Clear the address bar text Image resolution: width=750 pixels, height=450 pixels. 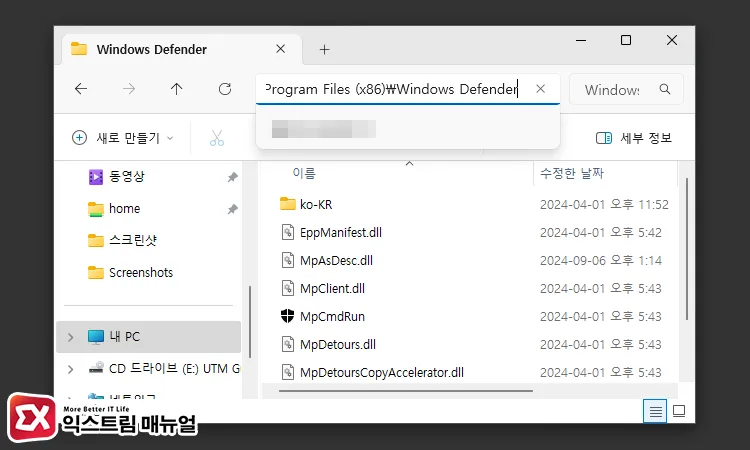pos(540,89)
